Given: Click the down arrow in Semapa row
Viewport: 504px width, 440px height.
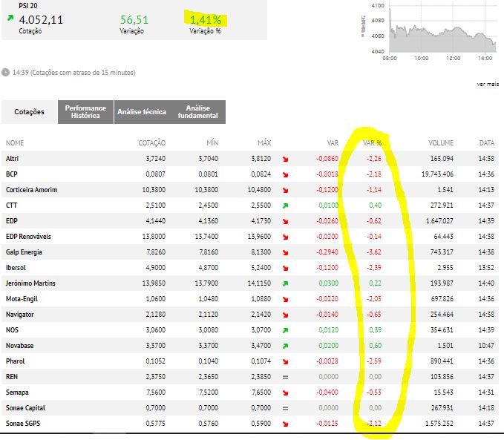Looking at the screenshot, I should pyautogui.click(x=285, y=393).
